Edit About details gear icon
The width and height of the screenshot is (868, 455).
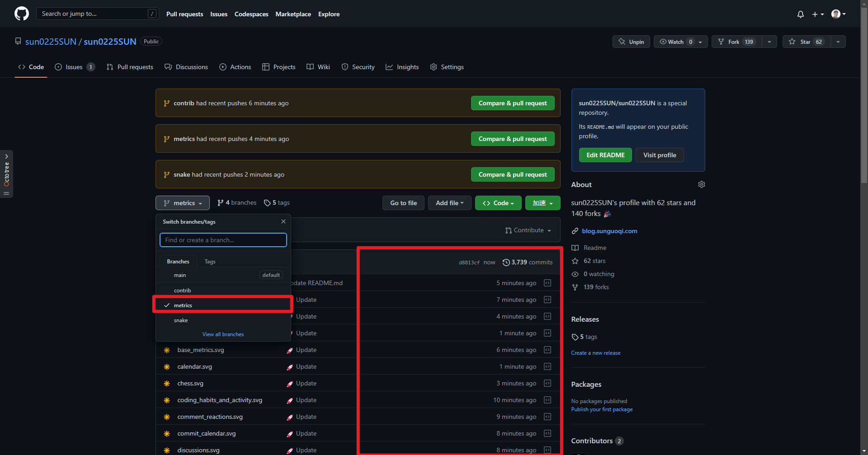[701, 184]
